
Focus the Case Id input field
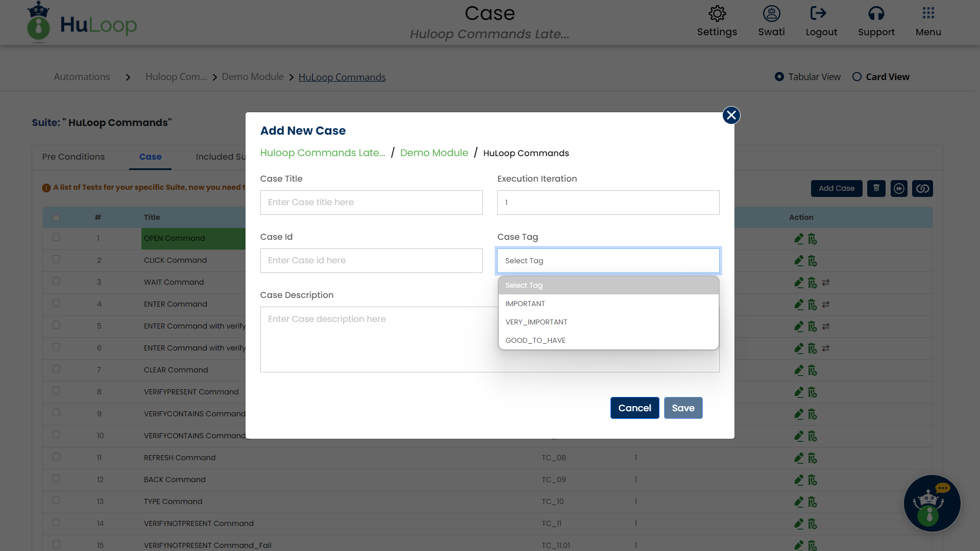(371, 261)
